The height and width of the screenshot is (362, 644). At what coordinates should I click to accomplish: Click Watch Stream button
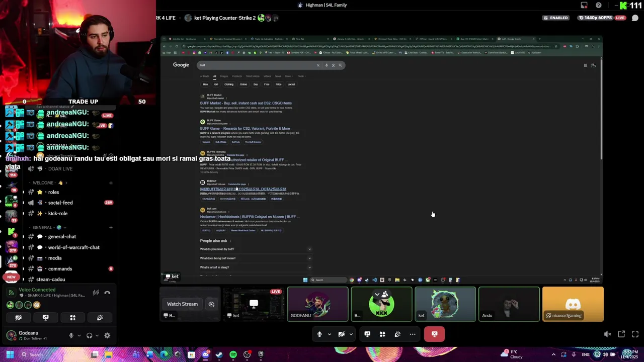click(182, 304)
